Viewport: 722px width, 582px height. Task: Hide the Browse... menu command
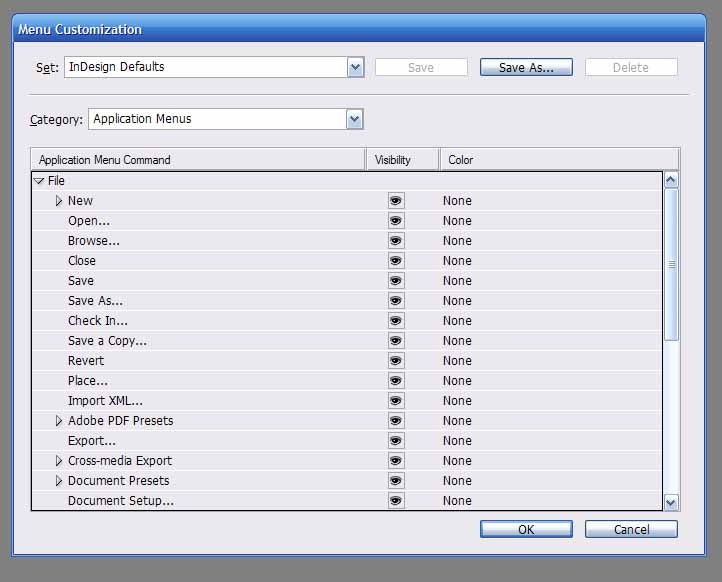[396, 241]
